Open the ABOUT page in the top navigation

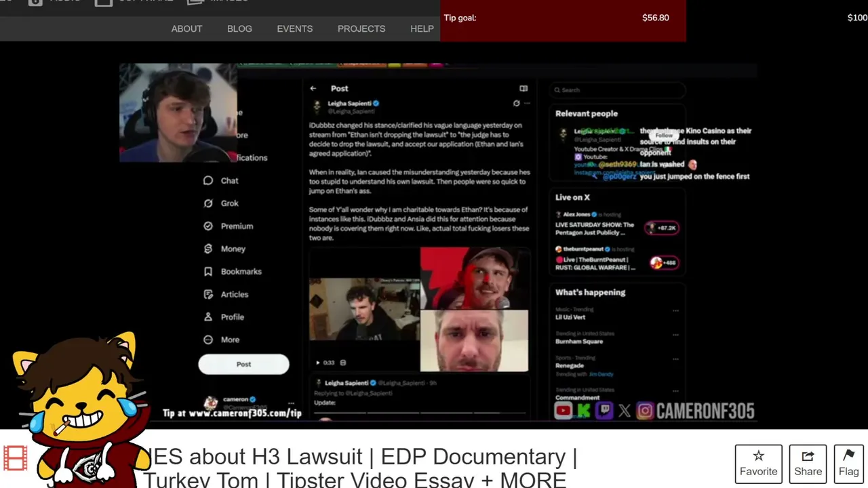[186, 28]
